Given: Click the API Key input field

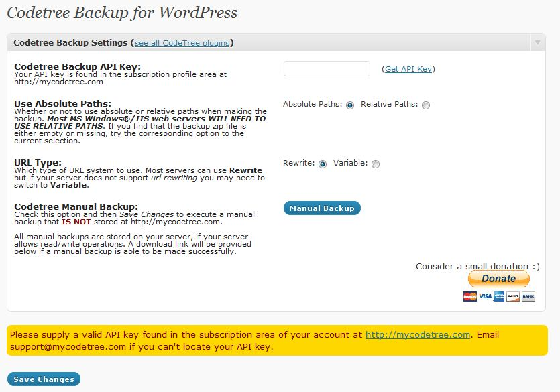Looking at the screenshot, I should (327, 68).
